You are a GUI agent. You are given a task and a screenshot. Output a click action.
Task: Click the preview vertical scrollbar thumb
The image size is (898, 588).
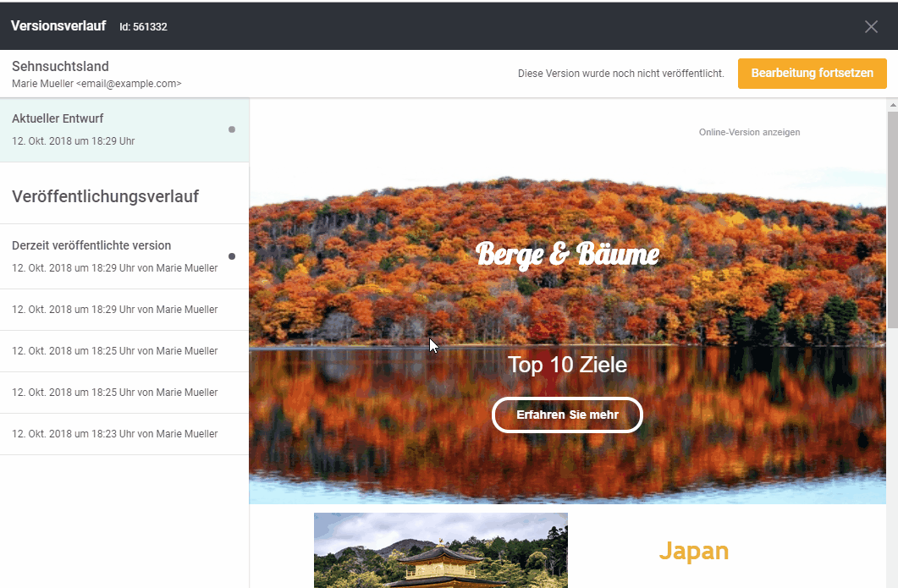coord(892,221)
